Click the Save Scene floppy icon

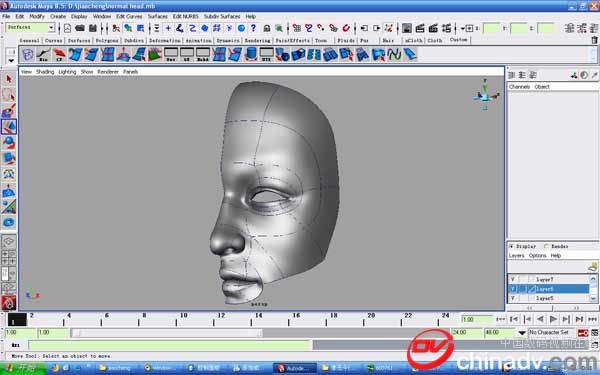coord(93,28)
